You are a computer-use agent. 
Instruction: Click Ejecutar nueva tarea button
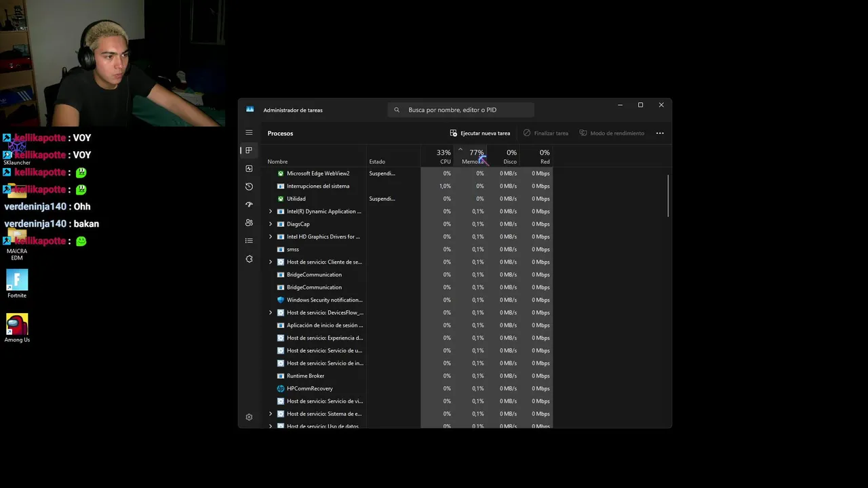(479, 133)
